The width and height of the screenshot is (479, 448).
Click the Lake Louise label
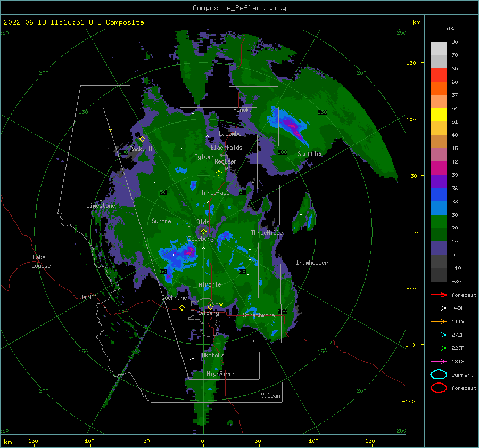[42, 262]
